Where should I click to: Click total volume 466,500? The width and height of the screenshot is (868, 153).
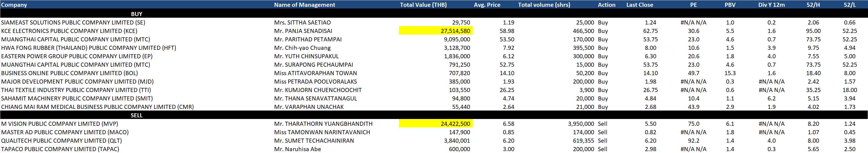(584, 31)
